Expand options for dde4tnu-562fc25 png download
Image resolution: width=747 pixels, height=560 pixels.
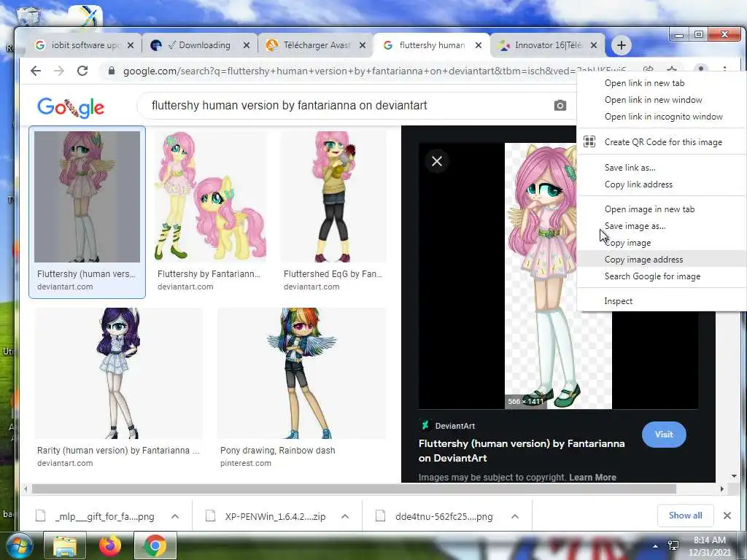[515, 516]
